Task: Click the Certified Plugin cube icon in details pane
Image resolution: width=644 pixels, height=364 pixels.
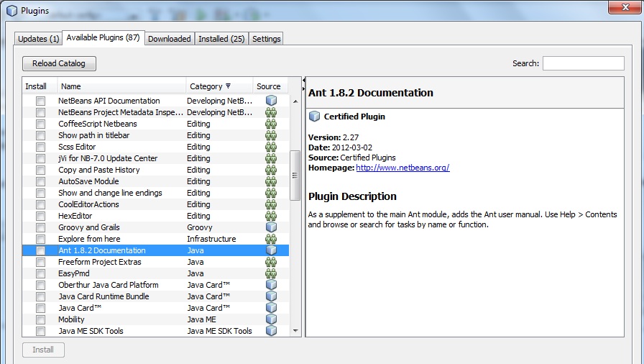Action: pos(314,117)
